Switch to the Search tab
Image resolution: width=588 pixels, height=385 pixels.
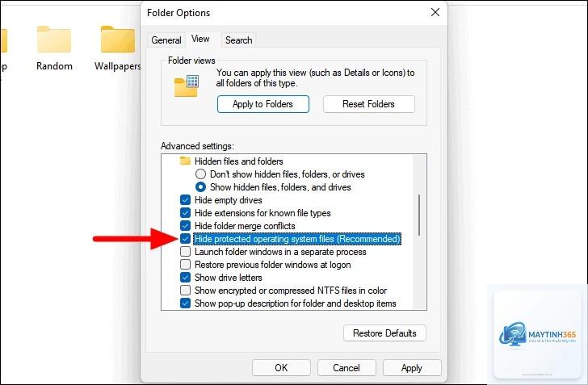pyautogui.click(x=239, y=40)
